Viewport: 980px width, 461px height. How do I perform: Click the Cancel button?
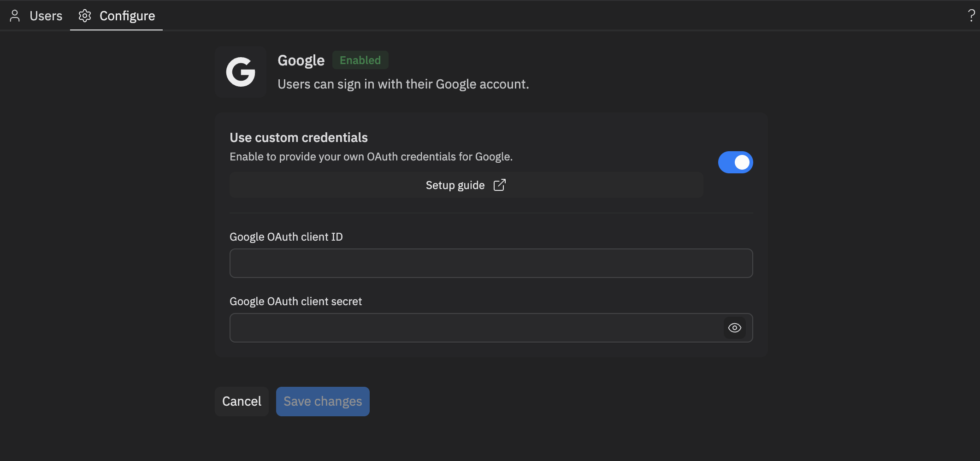pos(241,401)
